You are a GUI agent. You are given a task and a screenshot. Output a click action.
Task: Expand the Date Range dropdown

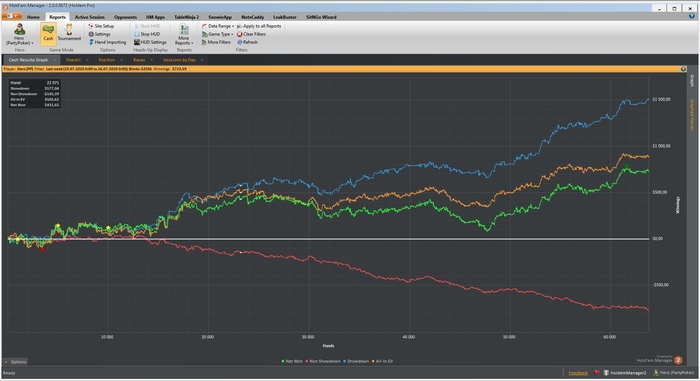click(x=218, y=26)
